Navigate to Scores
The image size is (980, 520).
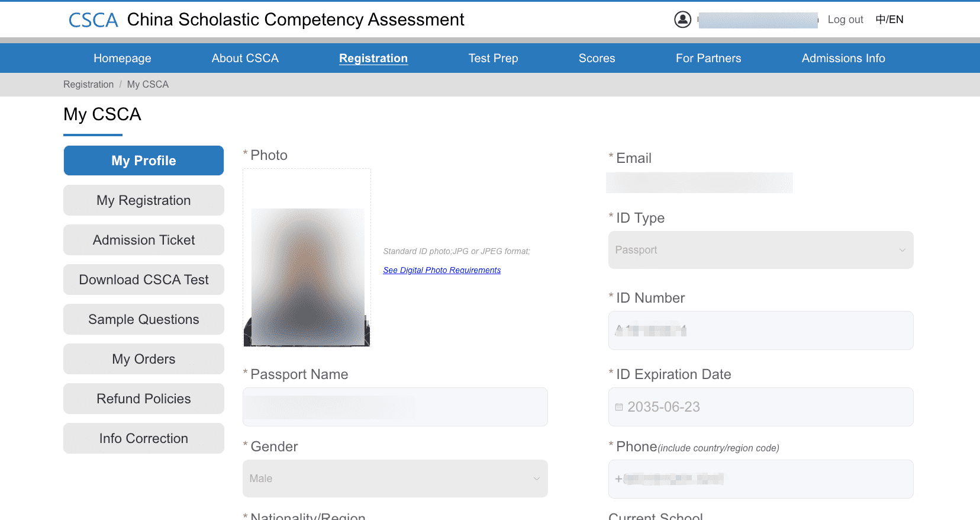pos(597,58)
